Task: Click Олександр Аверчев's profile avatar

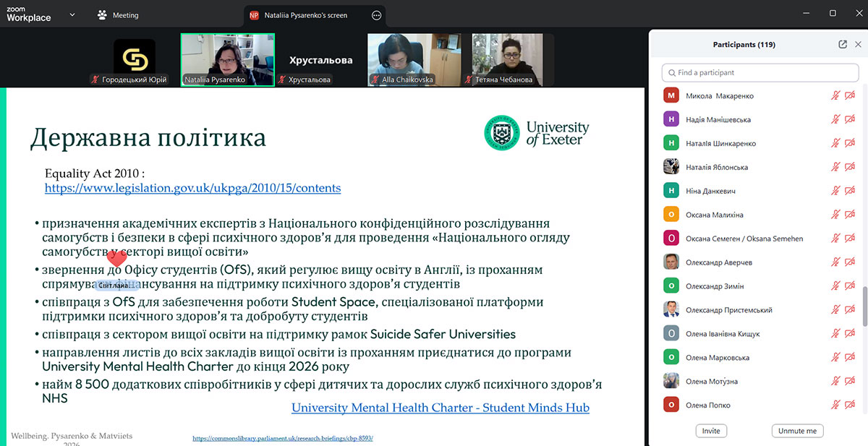Action: click(x=671, y=262)
